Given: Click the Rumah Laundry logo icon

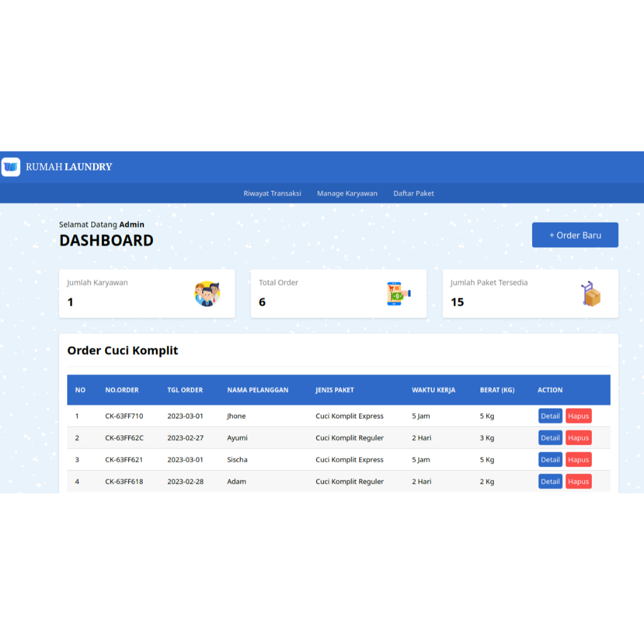Looking at the screenshot, I should coord(11,167).
